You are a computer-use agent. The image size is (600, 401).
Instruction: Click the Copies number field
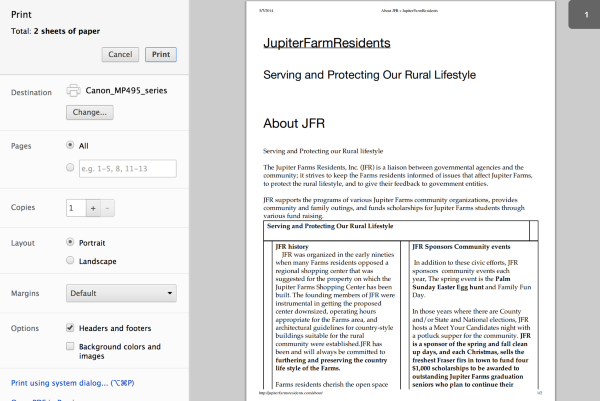75,208
